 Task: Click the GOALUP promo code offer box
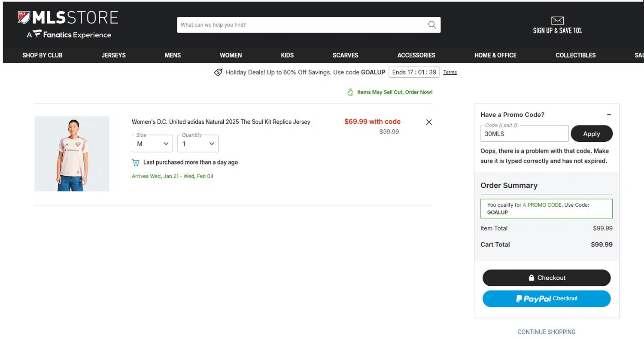(547, 209)
